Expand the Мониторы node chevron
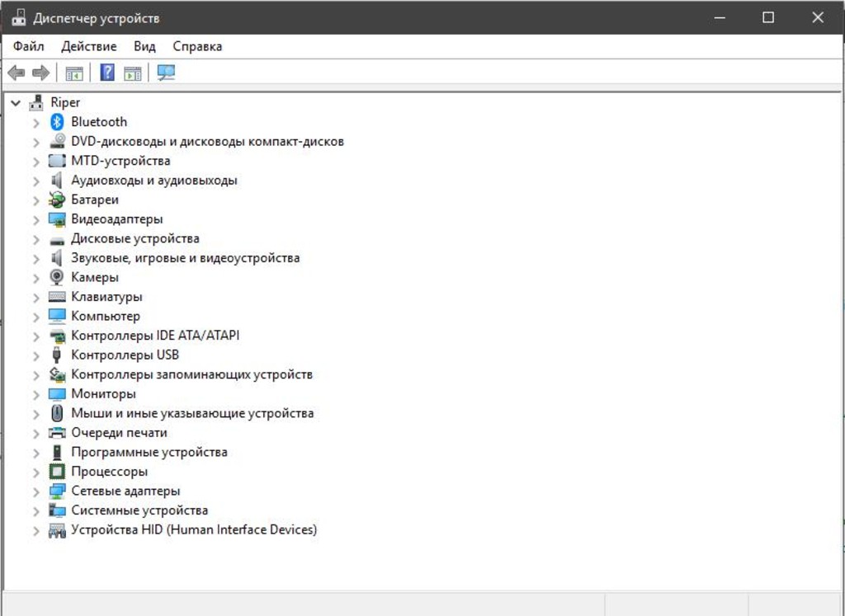845x616 pixels. [x=36, y=394]
